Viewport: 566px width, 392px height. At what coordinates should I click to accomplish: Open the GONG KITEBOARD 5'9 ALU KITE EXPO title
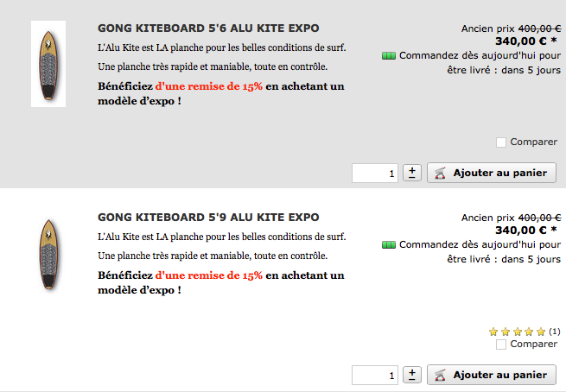coord(208,217)
